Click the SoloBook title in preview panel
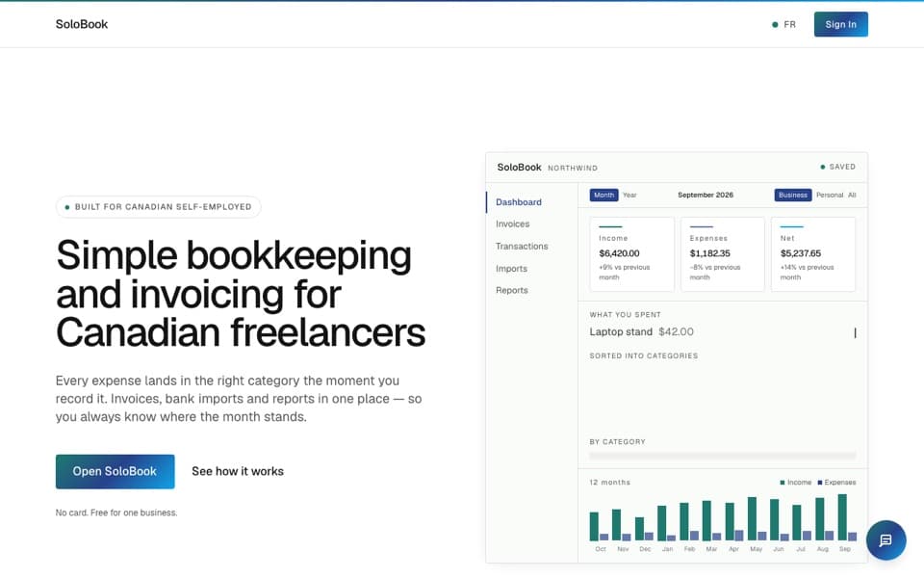This screenshot has width=924, height=578. pyautogui.click(x=519, y=167)
